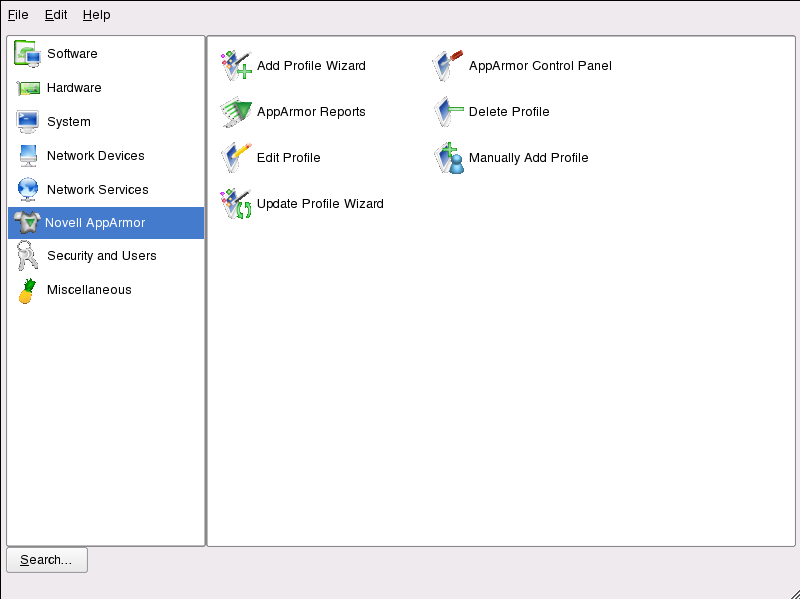
Task: Open the Edit menu
Action: [56, 15]
